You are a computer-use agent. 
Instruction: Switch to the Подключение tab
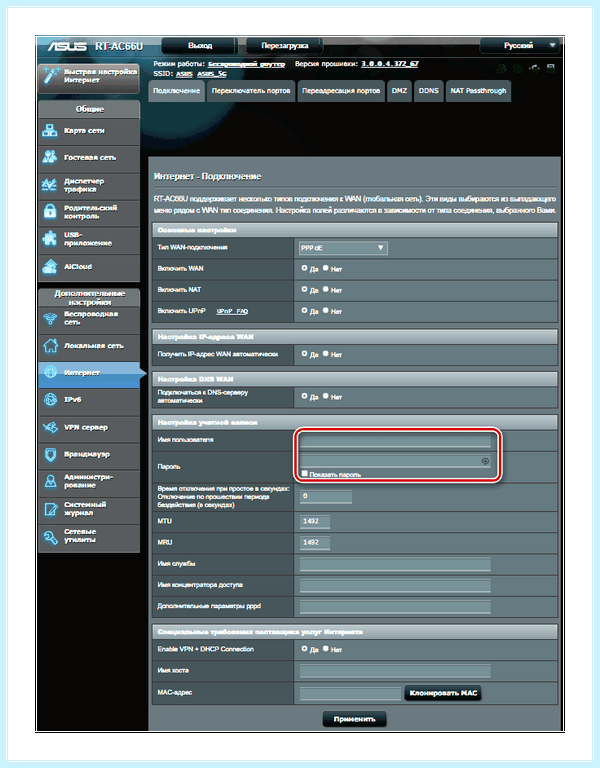[176, 91]
